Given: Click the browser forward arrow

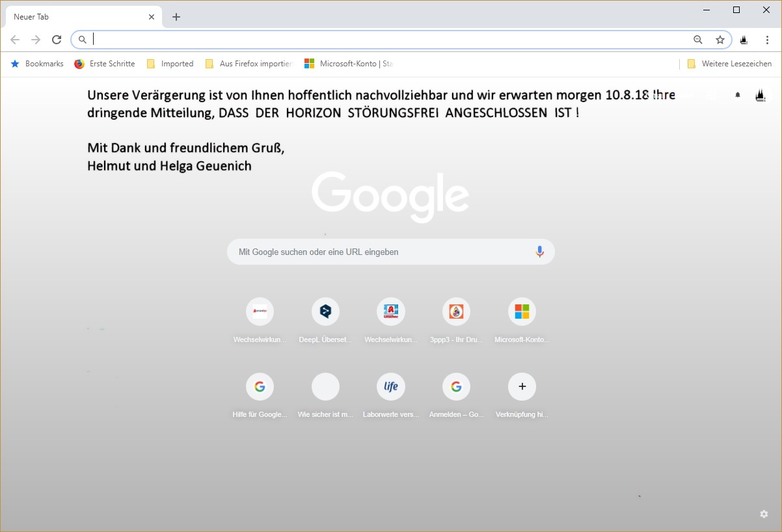Looking at the screenshot, I should [x=36, y=40].
